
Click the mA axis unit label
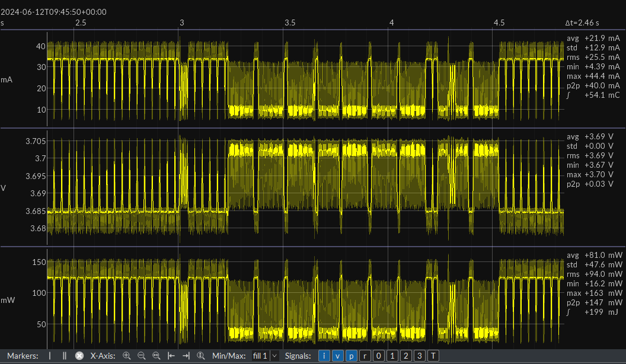click(7, 80)
